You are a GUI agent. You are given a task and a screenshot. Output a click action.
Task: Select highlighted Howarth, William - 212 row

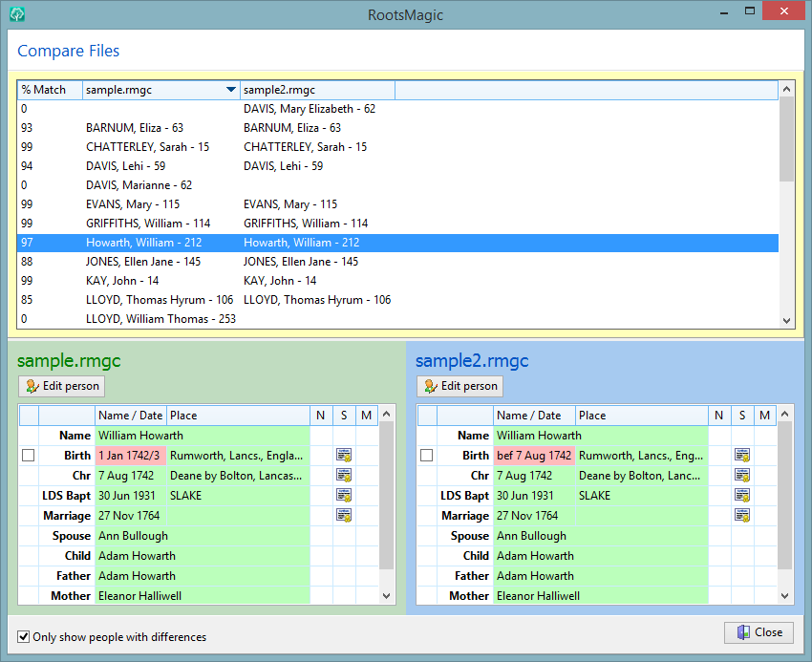(397, 243)
